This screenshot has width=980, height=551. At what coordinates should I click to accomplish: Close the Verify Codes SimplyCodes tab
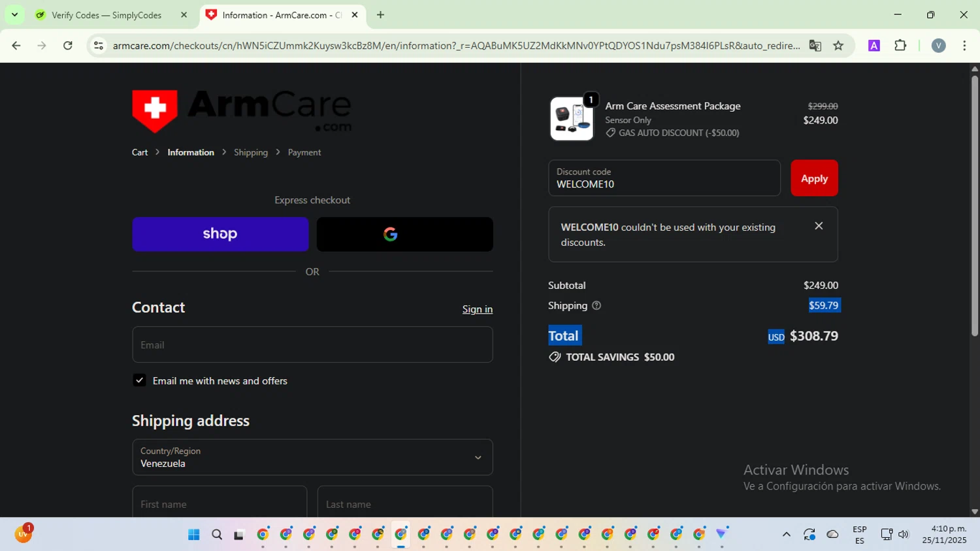point(184,15)
